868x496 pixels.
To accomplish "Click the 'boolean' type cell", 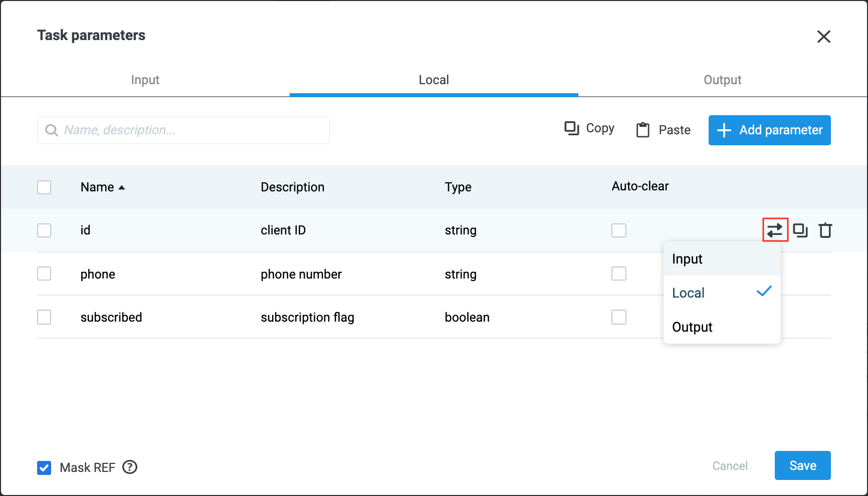I will point(467,317).
